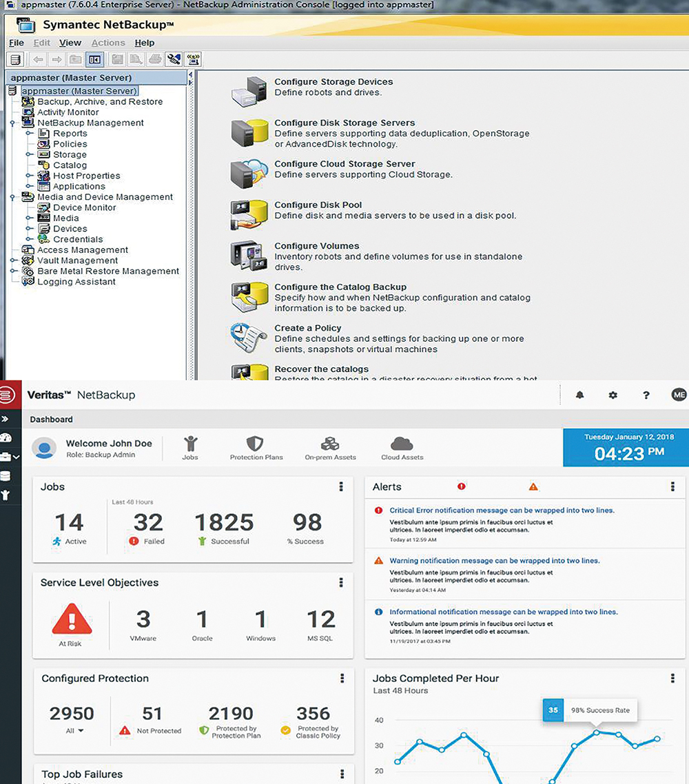Open the Help menu
Image resolution: width=689 pixels, height=784 pixels.
click(145, 43)
